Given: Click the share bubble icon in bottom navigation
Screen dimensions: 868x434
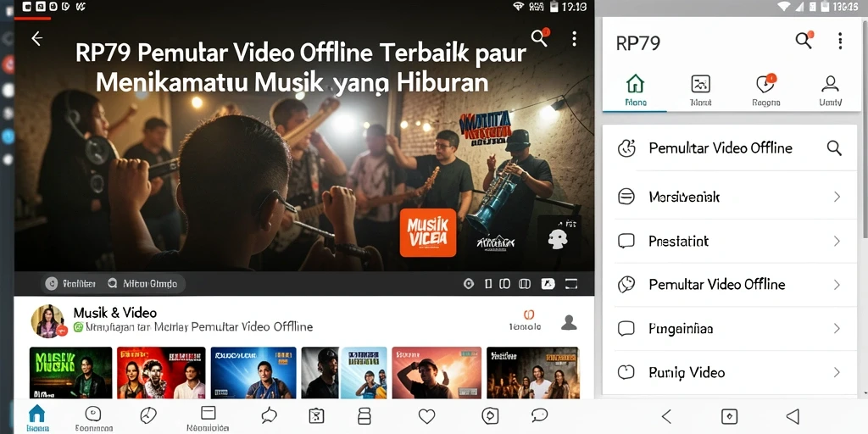Looking at the screenshot, I should pos(269,415).
